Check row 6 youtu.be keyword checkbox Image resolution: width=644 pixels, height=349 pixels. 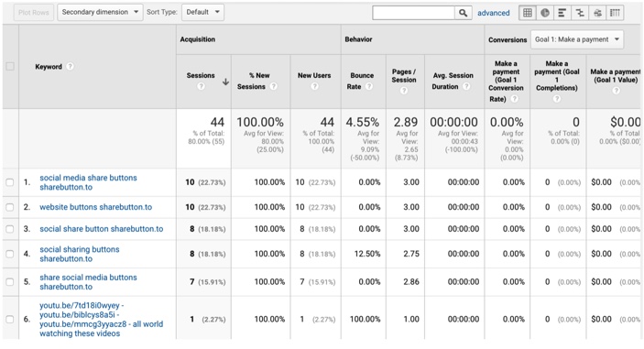(10, 320)
